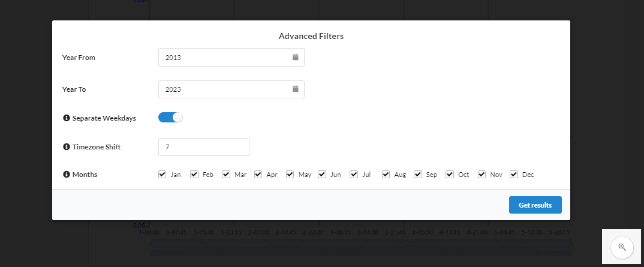Focus the Timezone Shift input field
Image resolution: width=644 pixels, height=267 pixels.
[204, 146]
